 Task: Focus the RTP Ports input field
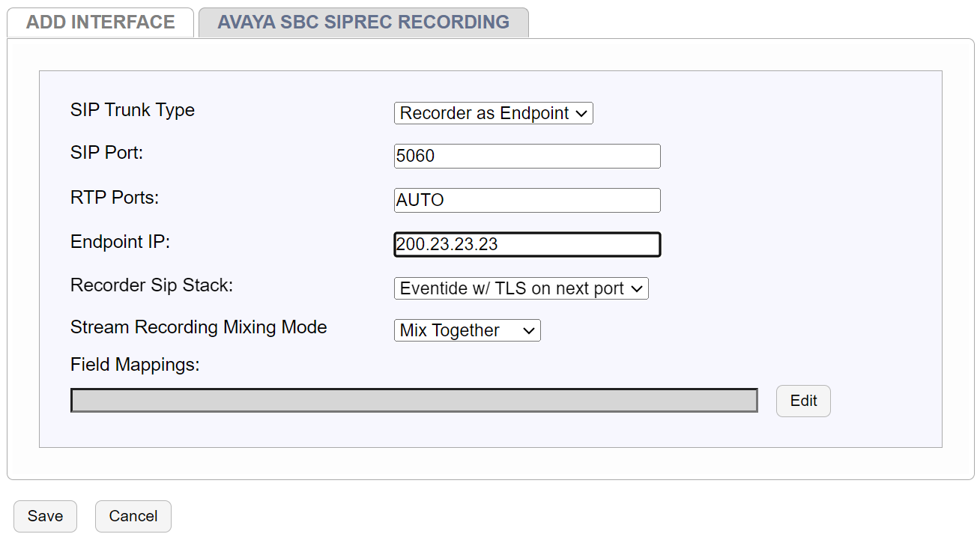click(x=526, y=200)
